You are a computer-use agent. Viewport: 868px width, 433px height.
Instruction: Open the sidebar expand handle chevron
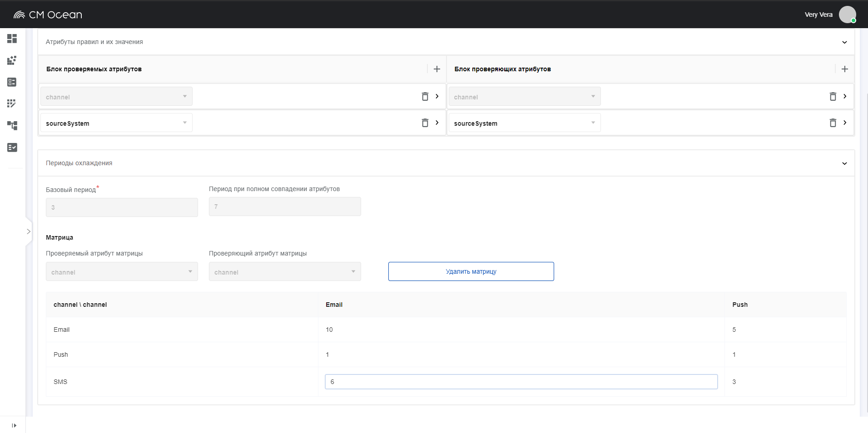(x=29, y=231)
